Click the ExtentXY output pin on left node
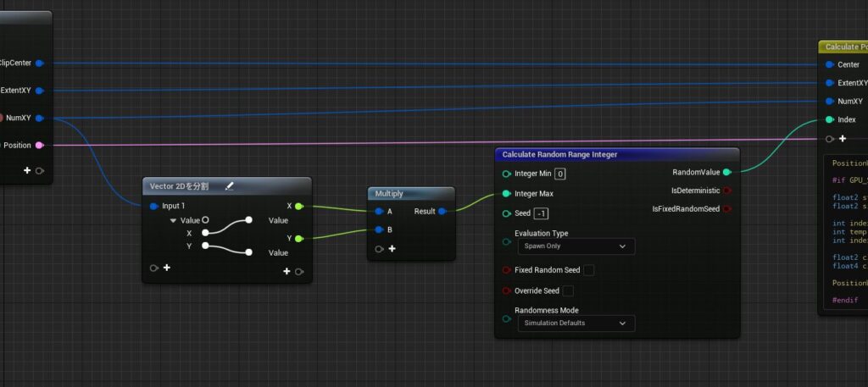The height and width of the screenshot is (387, 868). 39,90
